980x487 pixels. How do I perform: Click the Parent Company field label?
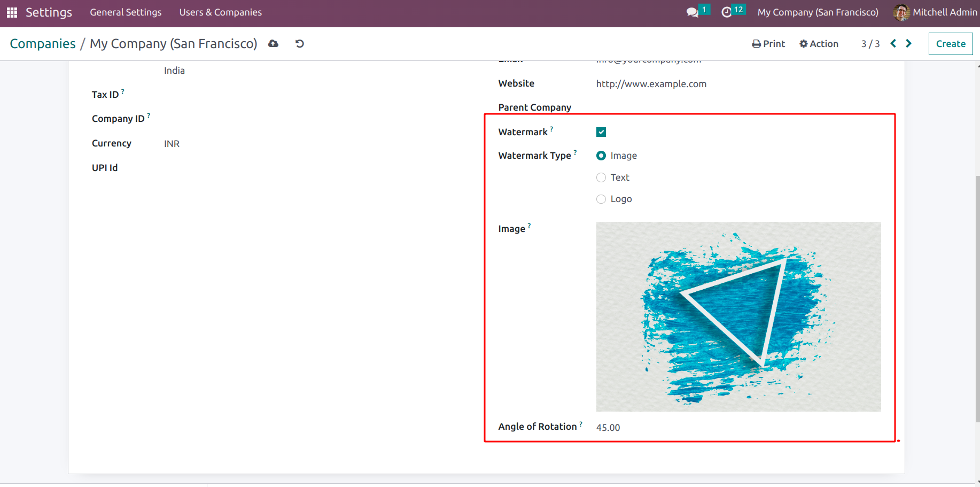click(x=535, y=107)
